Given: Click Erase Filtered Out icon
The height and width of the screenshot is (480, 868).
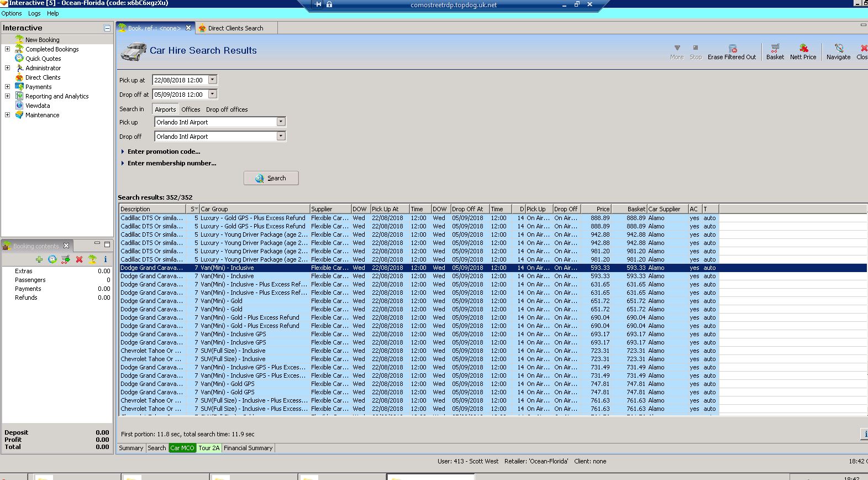Looking at the screenshot, I should click(732, 49).
